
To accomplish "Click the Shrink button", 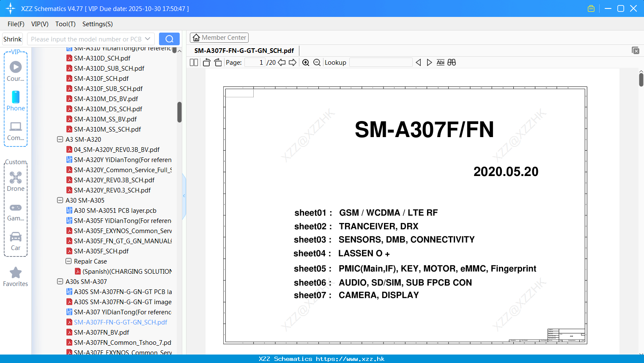I will click(13, 39).
